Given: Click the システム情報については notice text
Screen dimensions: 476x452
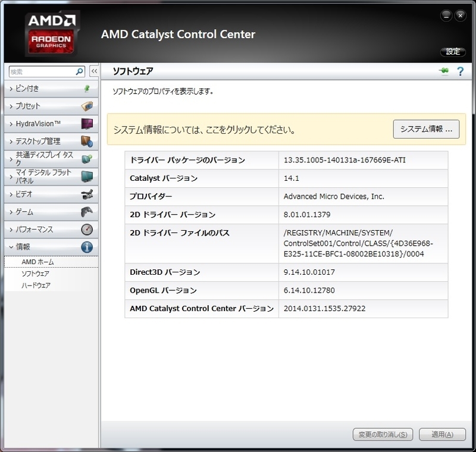Looking at the screenshot, I should (x=204, y=130).
